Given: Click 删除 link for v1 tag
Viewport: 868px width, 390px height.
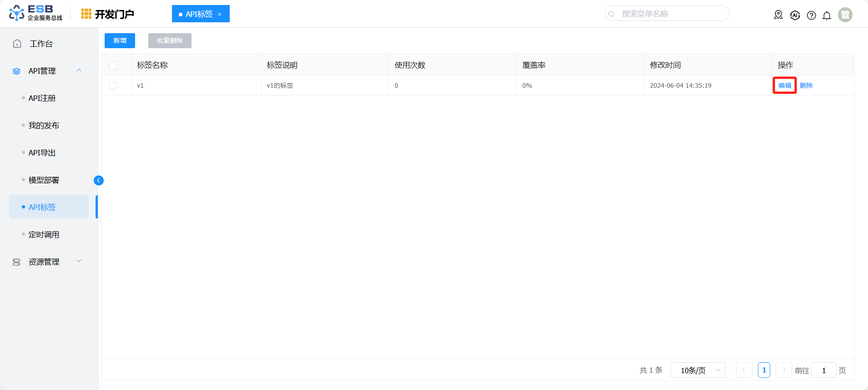Looking at the screenshot, I should [x=806, y=85].
